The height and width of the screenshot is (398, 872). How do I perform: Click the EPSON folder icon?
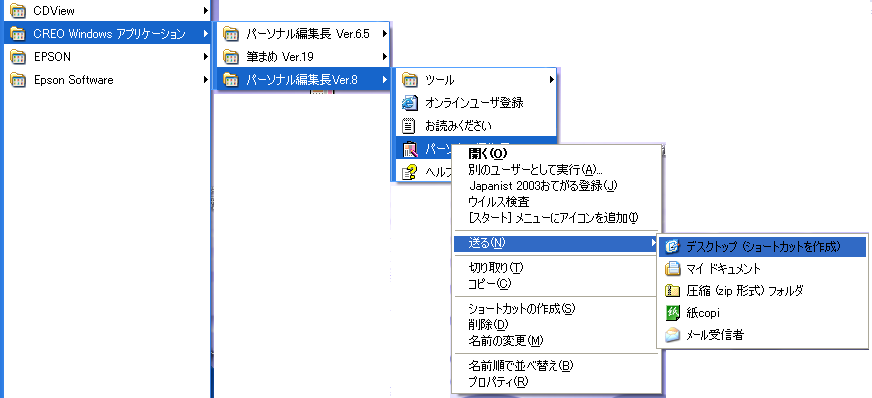(18, 57)
